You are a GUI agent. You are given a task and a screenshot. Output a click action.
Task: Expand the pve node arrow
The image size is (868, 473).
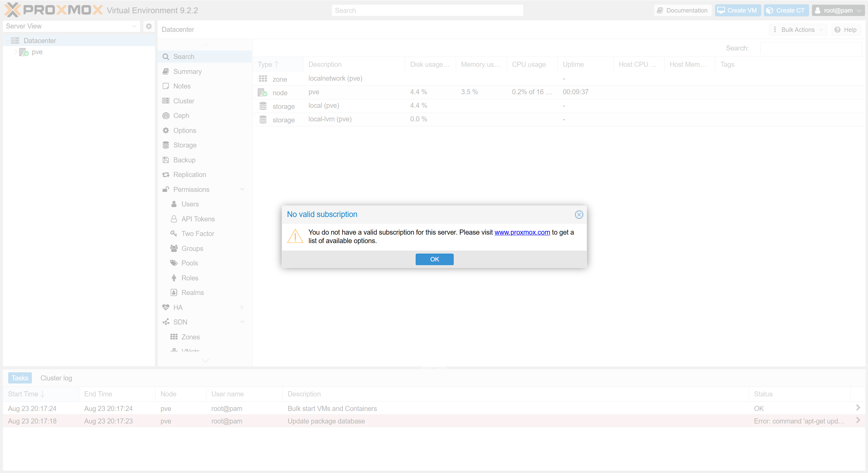[x=16, y=52]
